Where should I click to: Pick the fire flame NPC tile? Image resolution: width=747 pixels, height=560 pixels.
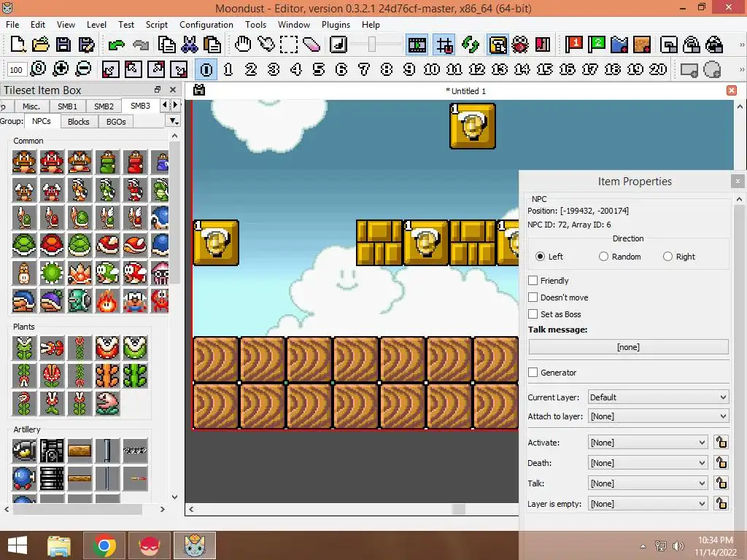point(107,301)
